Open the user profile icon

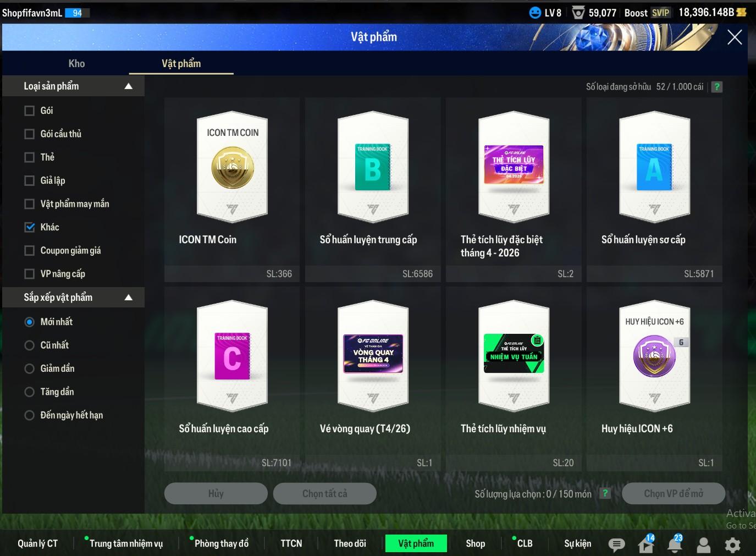(703, 544)
